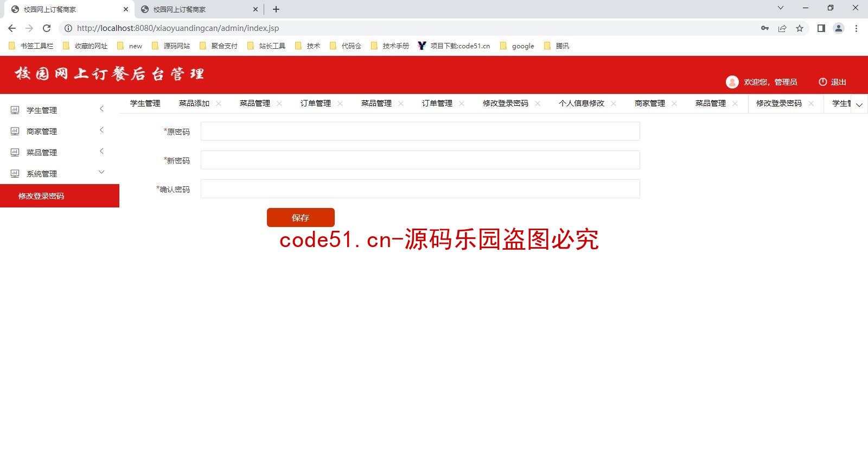
Task: Open the Chrome tab search chevron
Action: 781,8
